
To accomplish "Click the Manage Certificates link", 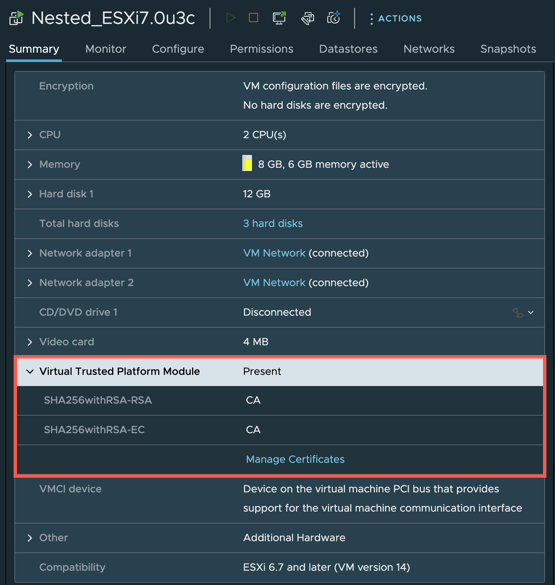I will coord(295,459).
